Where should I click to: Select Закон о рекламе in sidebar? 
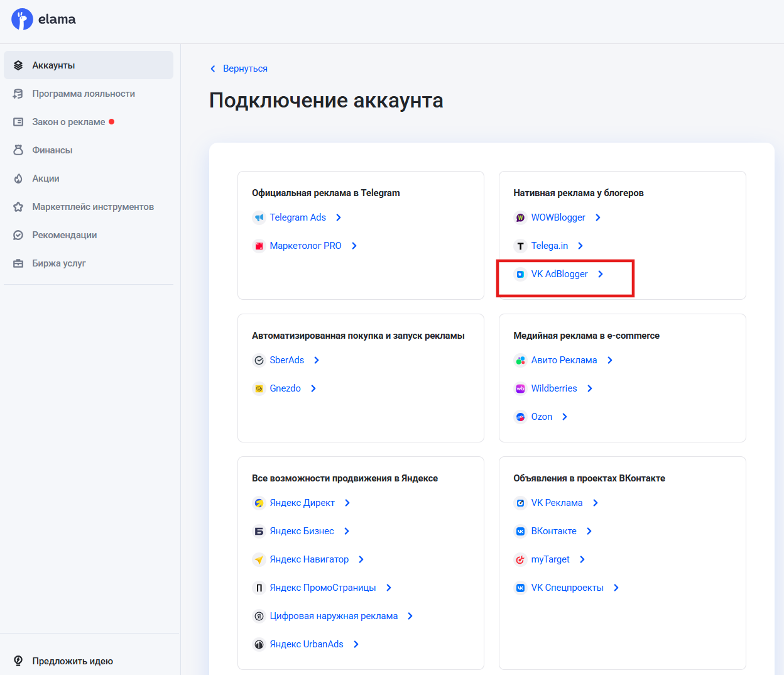[x=68, y=122]
